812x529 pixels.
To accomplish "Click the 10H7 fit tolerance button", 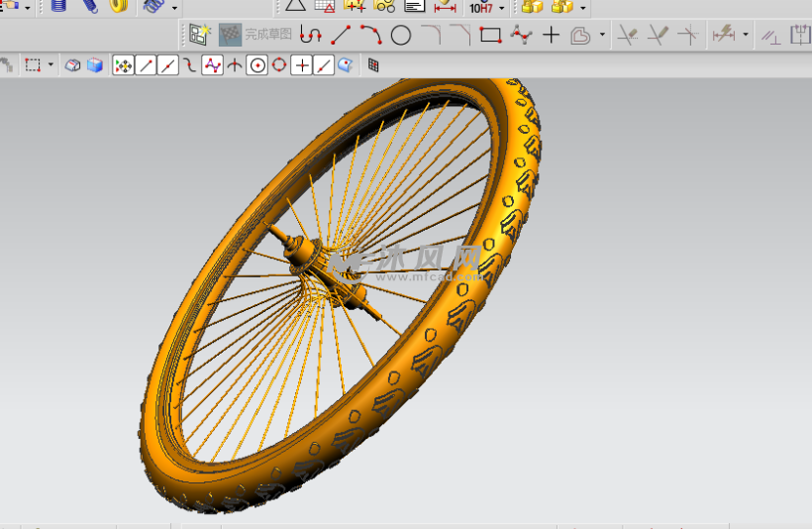I will (x=481, y=8).
